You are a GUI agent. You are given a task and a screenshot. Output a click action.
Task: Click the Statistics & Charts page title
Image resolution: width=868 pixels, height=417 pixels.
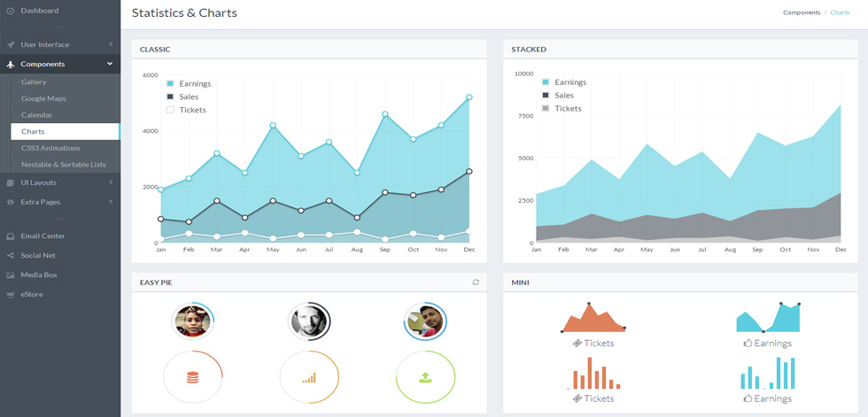(184, 12)
